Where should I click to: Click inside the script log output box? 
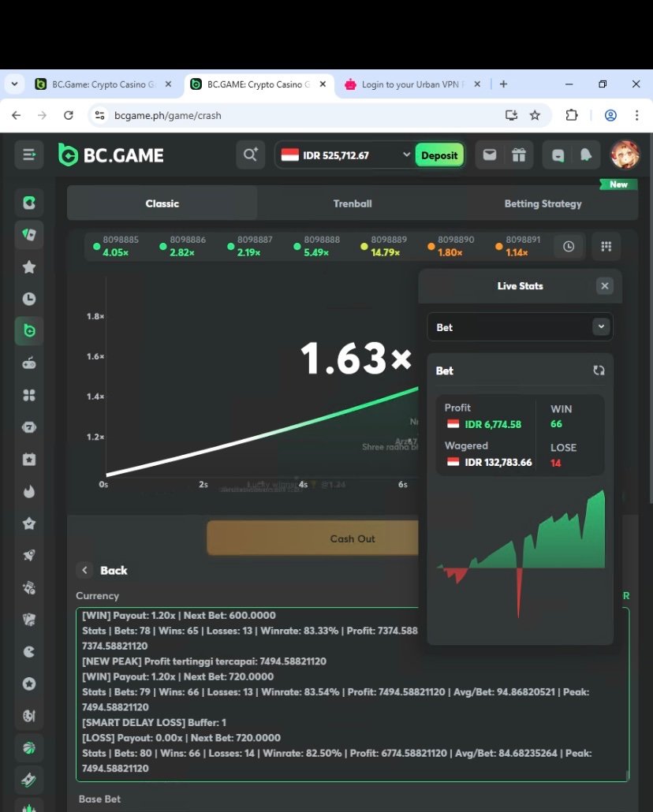(353, 694)
